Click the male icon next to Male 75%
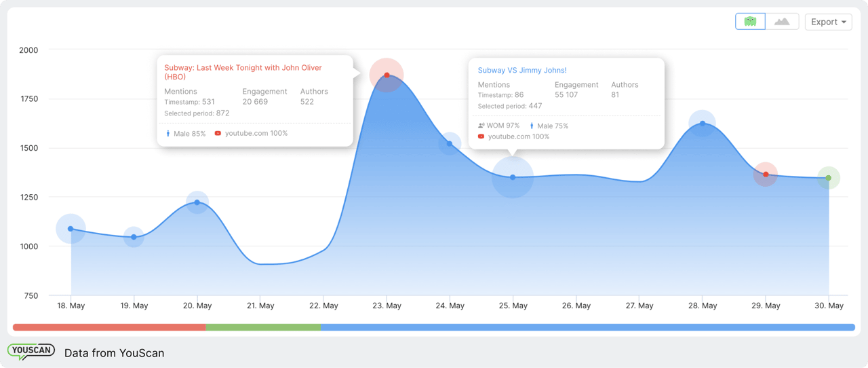868x368 pixels. 532,126
